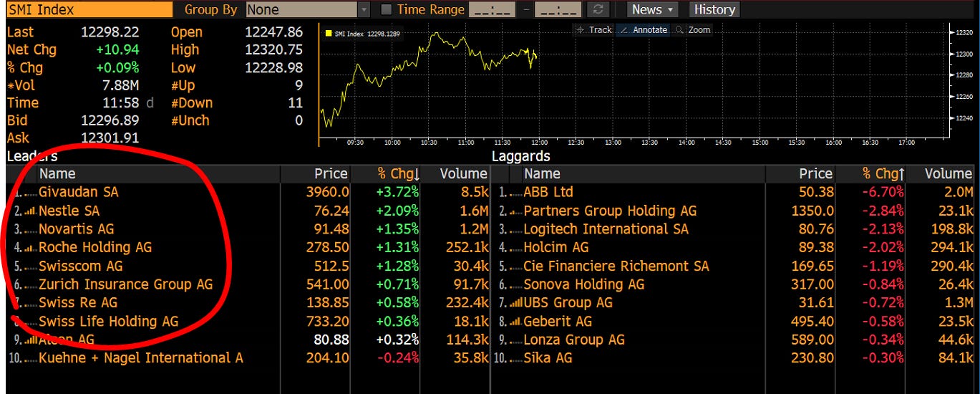The height and width of the screenshot is (394, 980).
Task: Click the mini bar icon beside UBS Group AG
Action: click(515, 304)
